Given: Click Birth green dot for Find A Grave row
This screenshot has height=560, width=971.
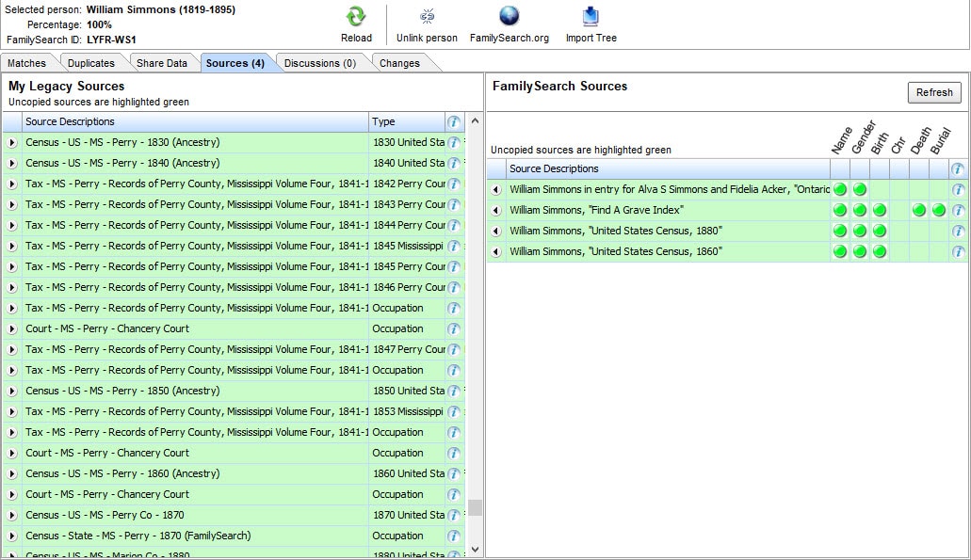Looking at the screenshot, I should tap(880, 211).
